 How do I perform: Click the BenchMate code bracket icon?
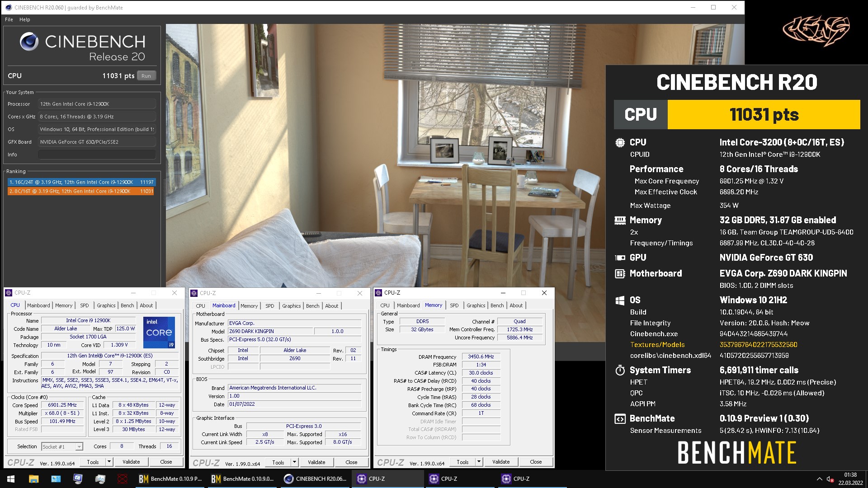pyautogui.click(x=620, y=419)
